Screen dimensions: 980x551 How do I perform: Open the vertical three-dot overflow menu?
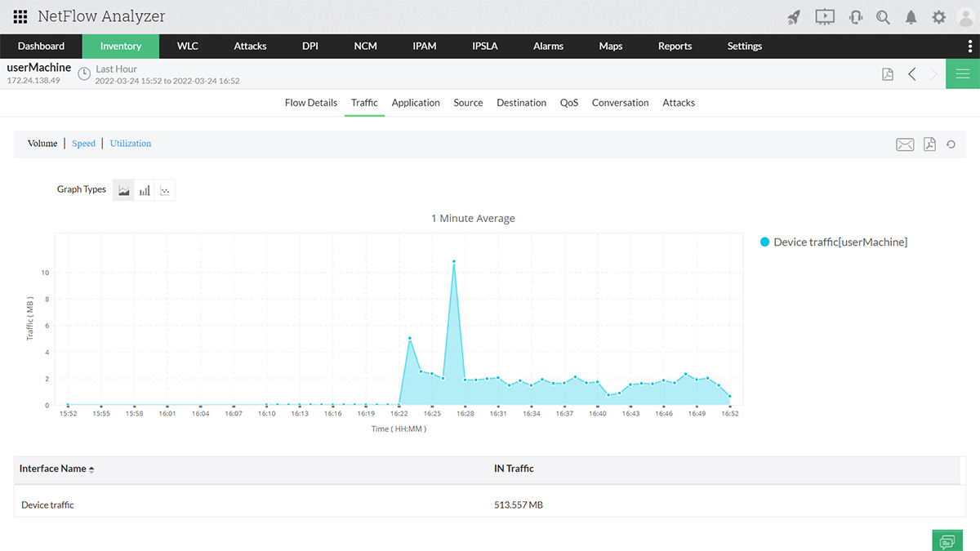(970, 46)
